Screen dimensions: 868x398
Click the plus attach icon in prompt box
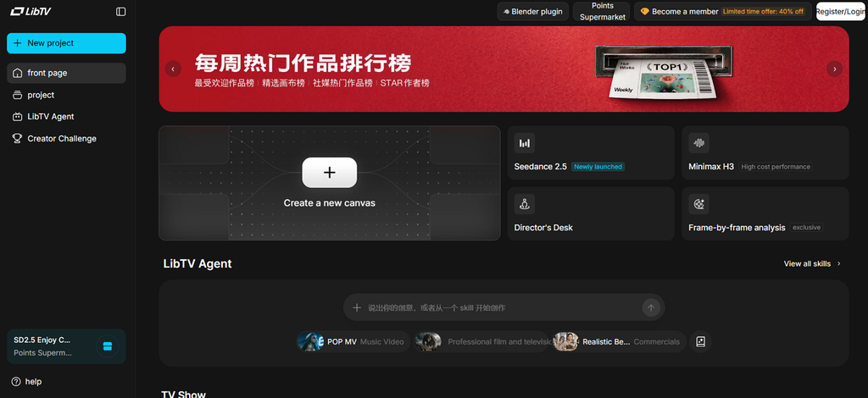[357, 308]
